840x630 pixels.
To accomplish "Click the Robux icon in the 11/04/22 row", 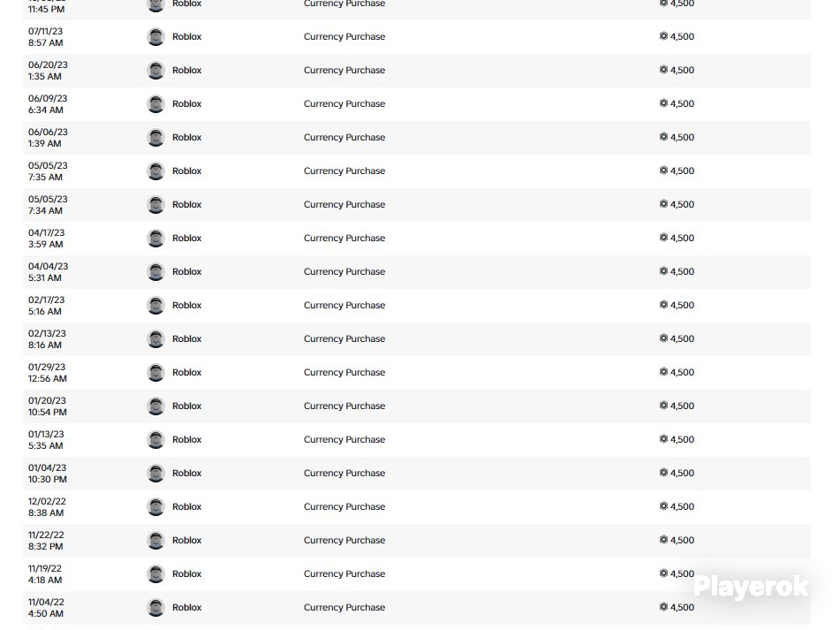I will (x=663, y=607).
